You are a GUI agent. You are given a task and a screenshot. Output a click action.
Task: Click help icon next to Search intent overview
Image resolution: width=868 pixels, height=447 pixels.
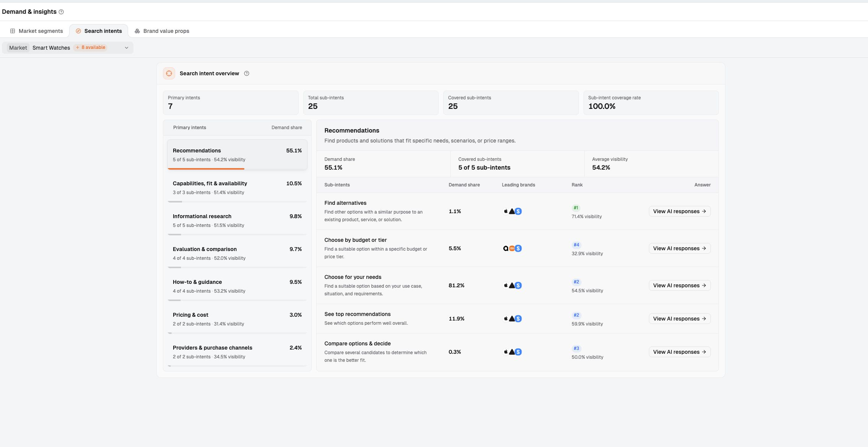pyautogui.click(x=247, y=73)
